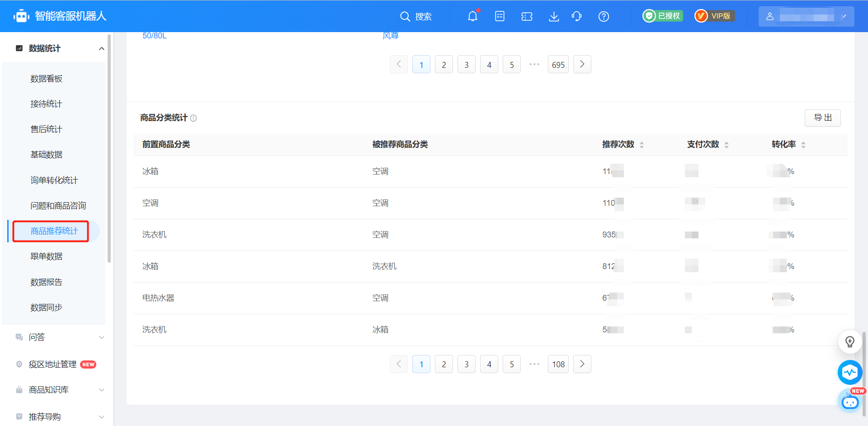Click previous page arrow in category table pagination
The image size is (868, 426).
399,364
